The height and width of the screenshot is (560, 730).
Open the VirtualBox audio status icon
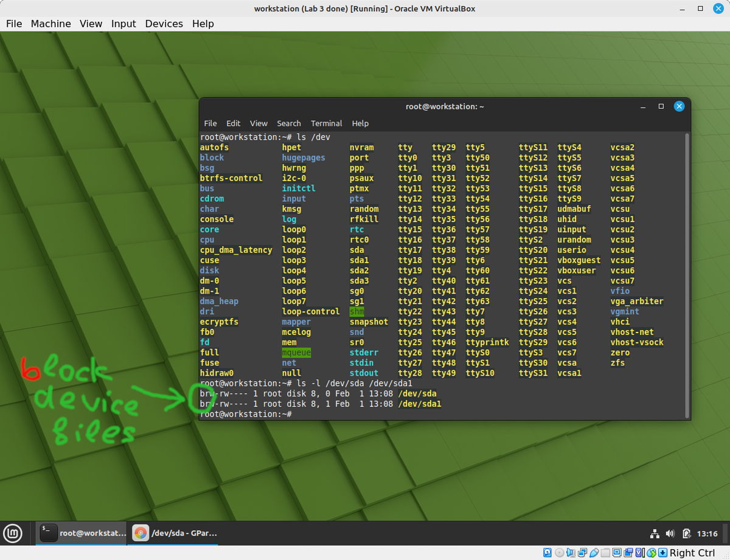coord(571,553)
